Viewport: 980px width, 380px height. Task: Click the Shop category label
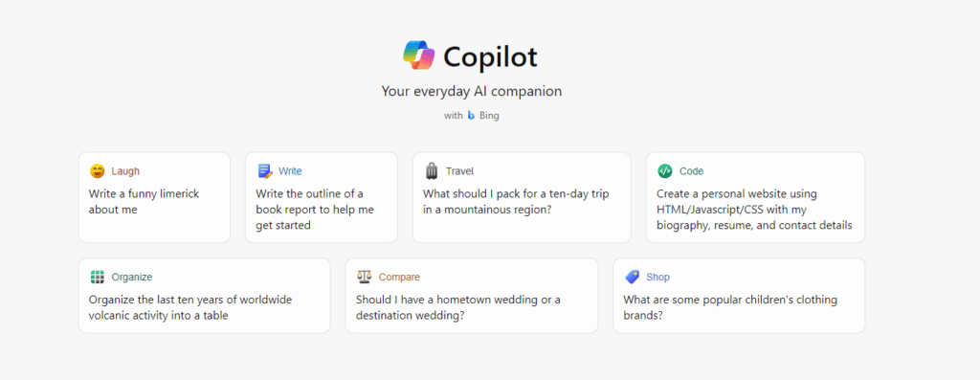pos(657,277)
